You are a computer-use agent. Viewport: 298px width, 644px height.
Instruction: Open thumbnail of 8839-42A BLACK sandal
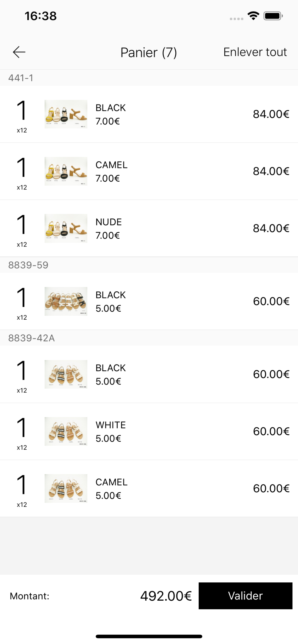(x=66, y=374)
